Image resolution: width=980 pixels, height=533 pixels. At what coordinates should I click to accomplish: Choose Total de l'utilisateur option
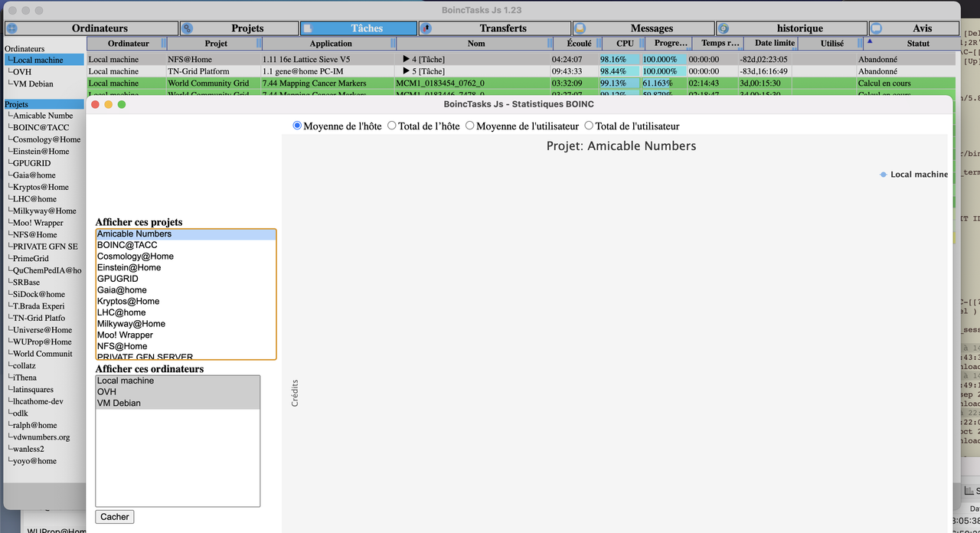point(589,126)
